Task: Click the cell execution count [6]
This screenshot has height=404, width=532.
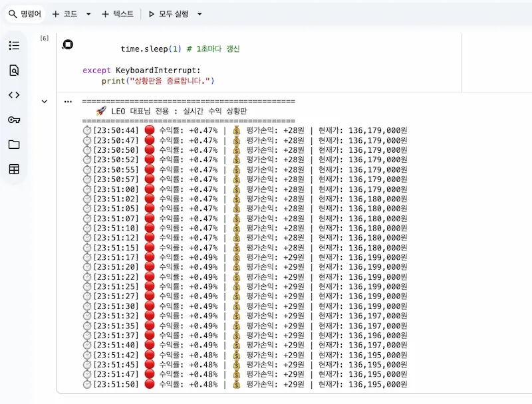Action: 45,38
